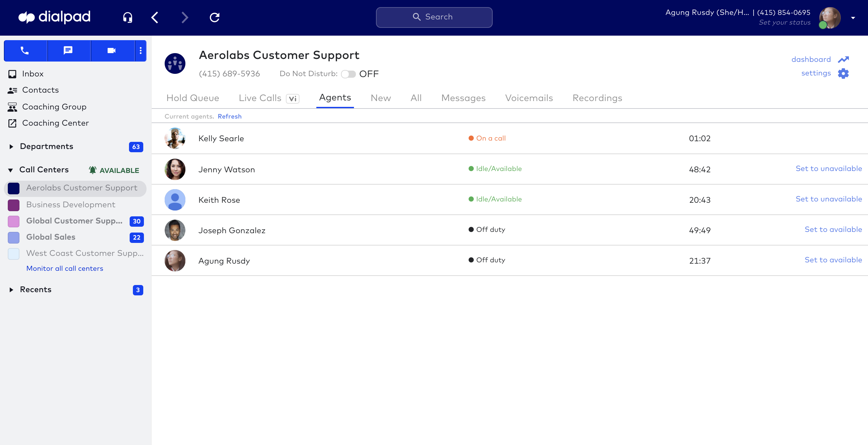Image resolution: width=868 pixels, height=445 pixels.
Task: Open the account dropdown arrow
Action: point(853,18)
